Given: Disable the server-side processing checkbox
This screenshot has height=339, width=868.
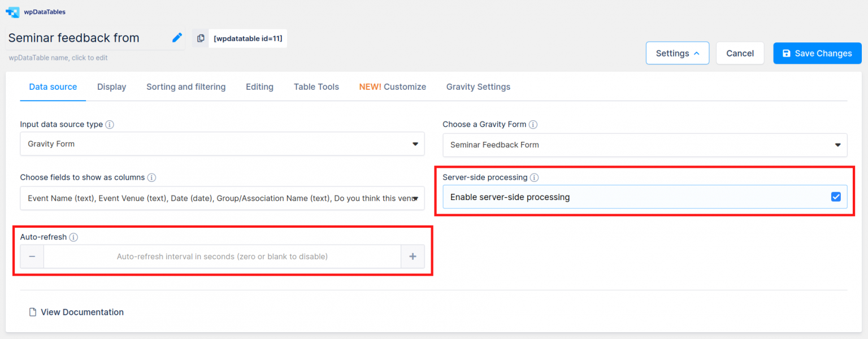Looking at the screenshot, I should pos(836,197).
